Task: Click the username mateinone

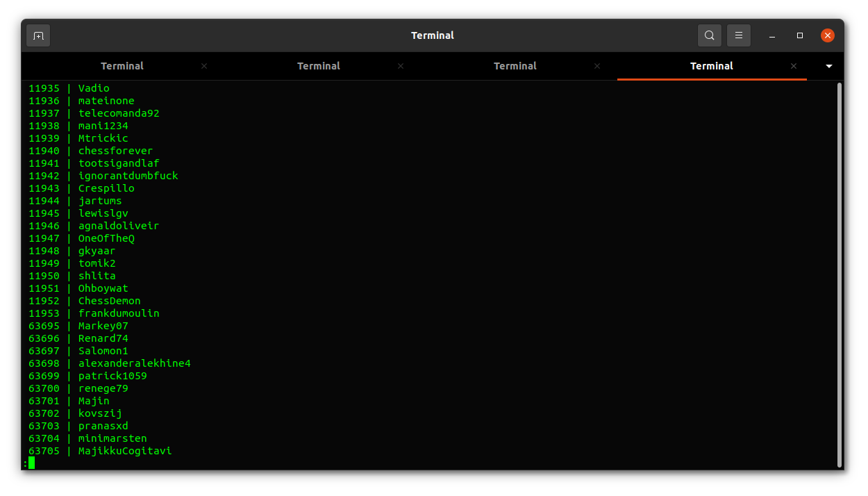Action: click(x=106, y=101)
